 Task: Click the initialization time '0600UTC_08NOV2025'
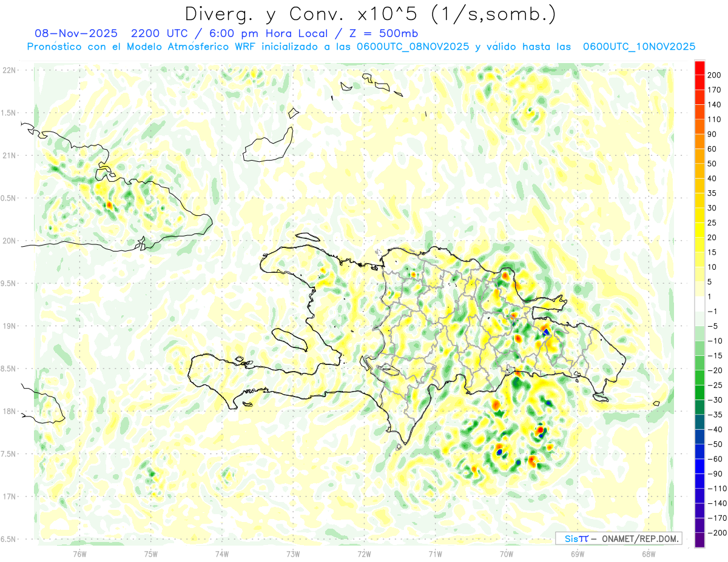(413, 47)
